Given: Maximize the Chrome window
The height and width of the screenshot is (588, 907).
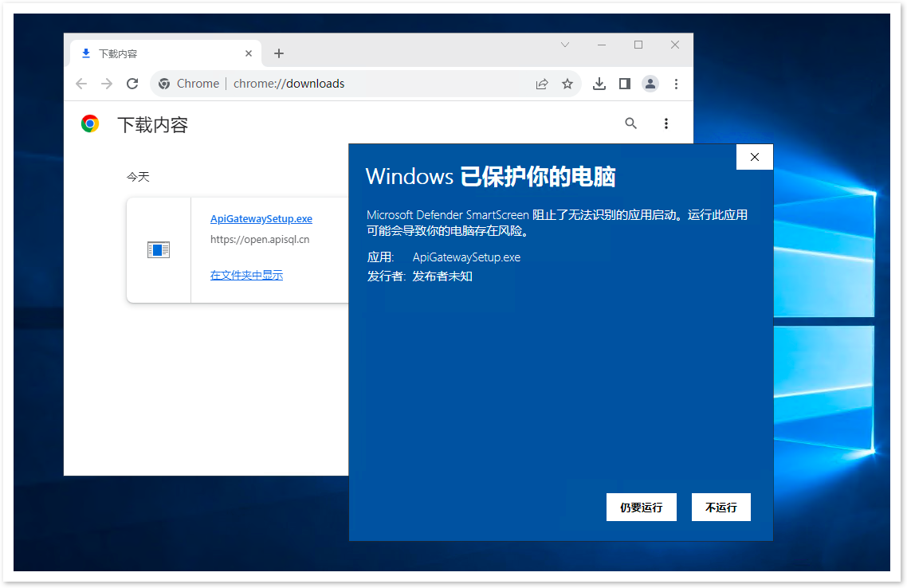Looking at the screenshot, I should [638, 45].
